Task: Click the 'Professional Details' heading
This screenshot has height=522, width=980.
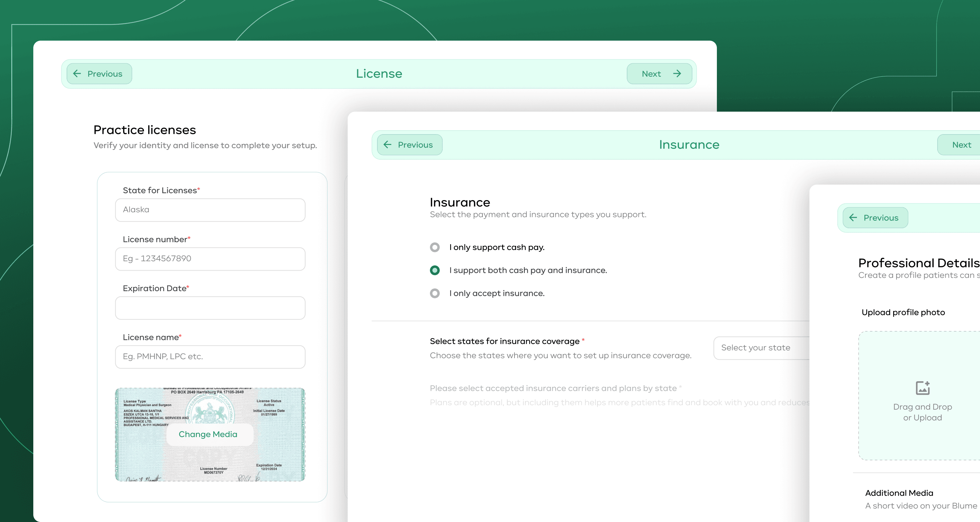Action: [x=919, y=263]
